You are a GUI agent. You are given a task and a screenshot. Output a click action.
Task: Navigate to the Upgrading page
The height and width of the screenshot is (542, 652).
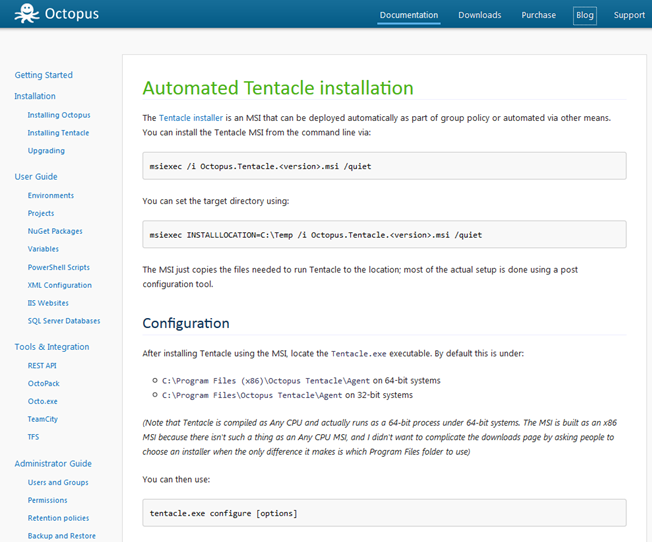46,151
